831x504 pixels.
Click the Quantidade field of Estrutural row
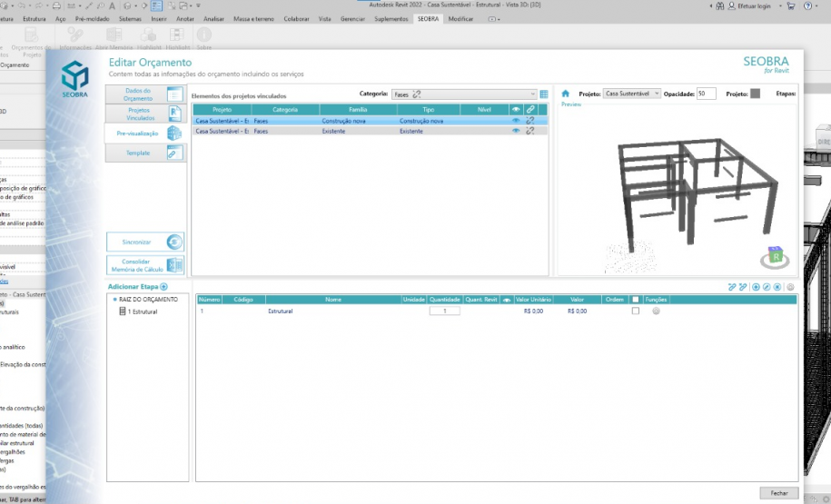[445, 311]
